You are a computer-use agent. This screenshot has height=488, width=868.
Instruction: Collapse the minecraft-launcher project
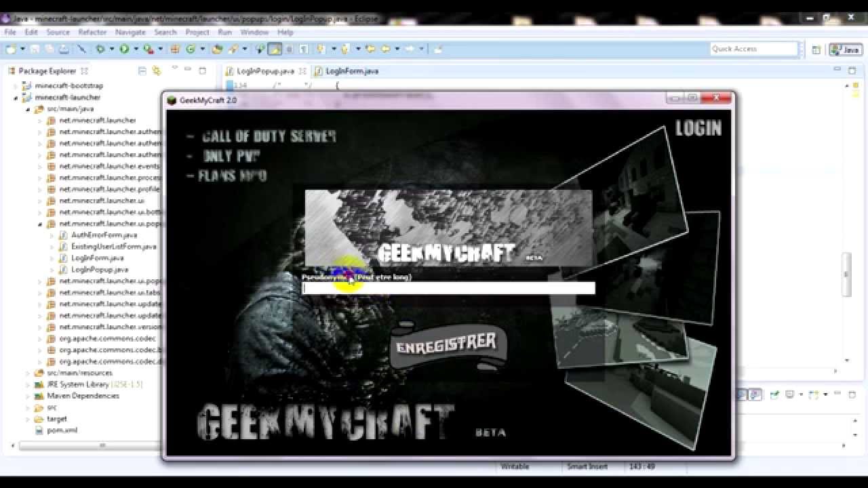pyautogui.click(x=16, y=98)
